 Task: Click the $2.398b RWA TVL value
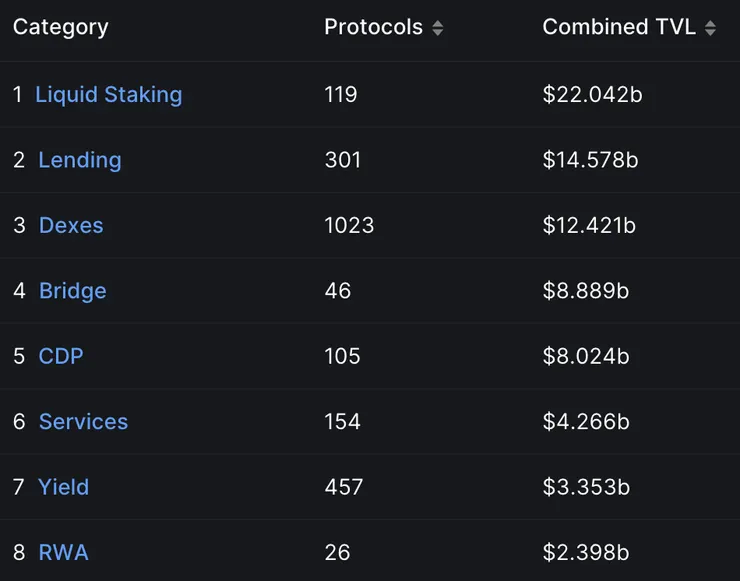(586, 552)
